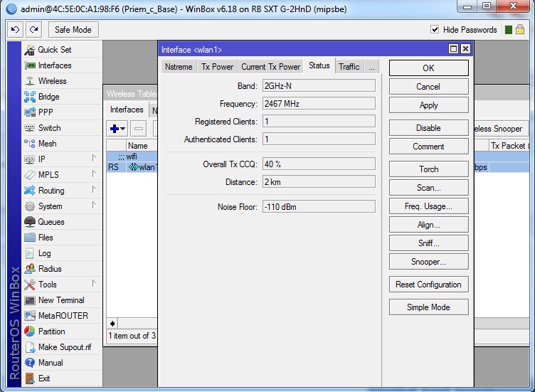Click the disabled minus remove button in Wireless Tables
The width and height of the screenshot is (535, 392).
139,129
